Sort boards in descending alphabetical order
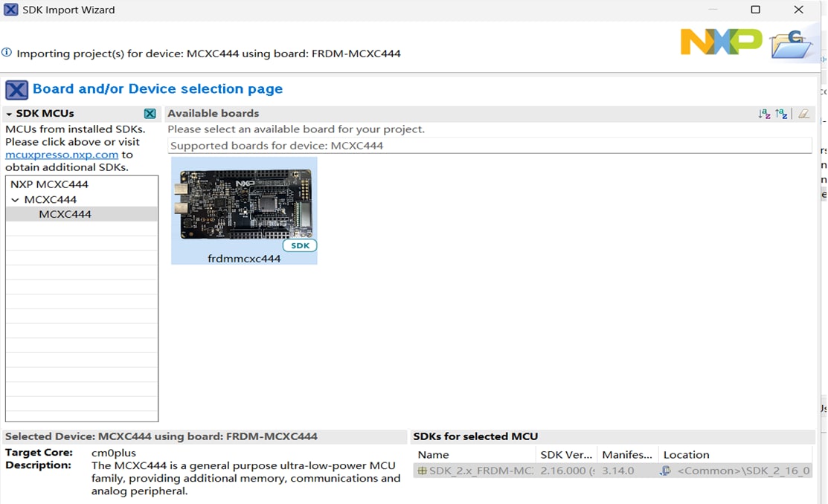 781,114
